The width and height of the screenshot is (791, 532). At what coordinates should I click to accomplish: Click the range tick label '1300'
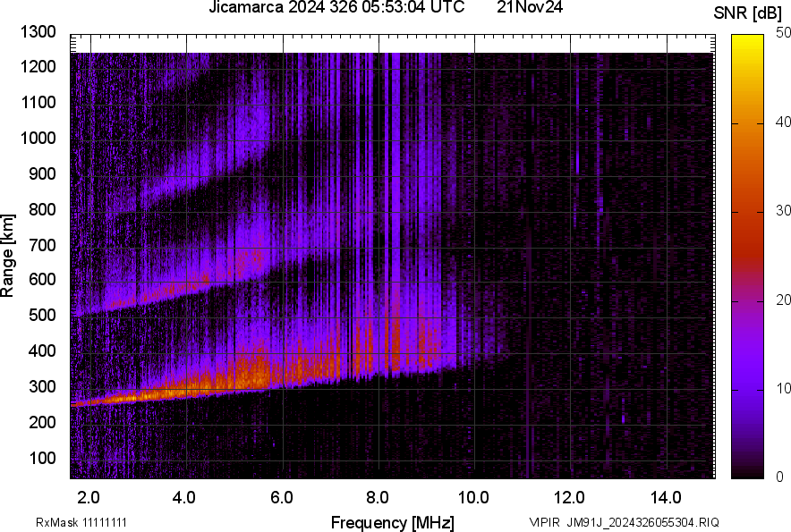[x=38, y=32]
